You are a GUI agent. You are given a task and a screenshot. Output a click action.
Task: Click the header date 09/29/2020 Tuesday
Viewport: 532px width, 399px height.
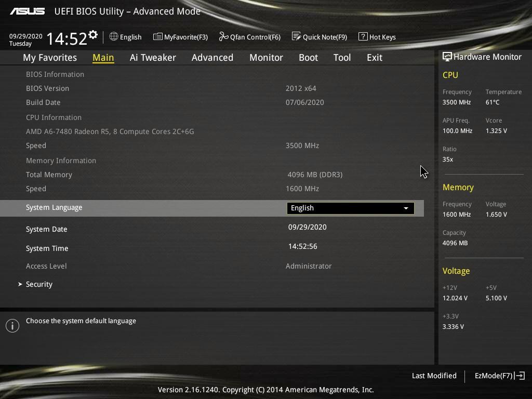pos(26,39)
